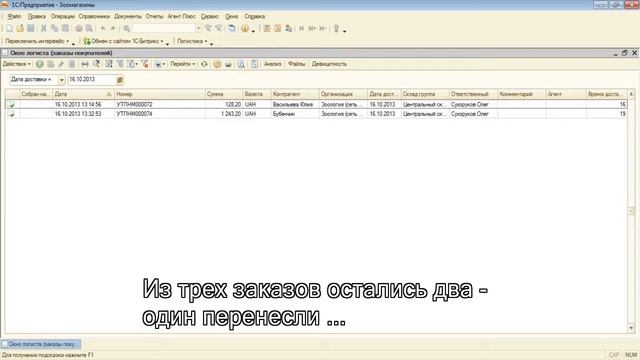
Task: Expand Переключить интерфейс dropdown
Action: click(x=37, y=41)
